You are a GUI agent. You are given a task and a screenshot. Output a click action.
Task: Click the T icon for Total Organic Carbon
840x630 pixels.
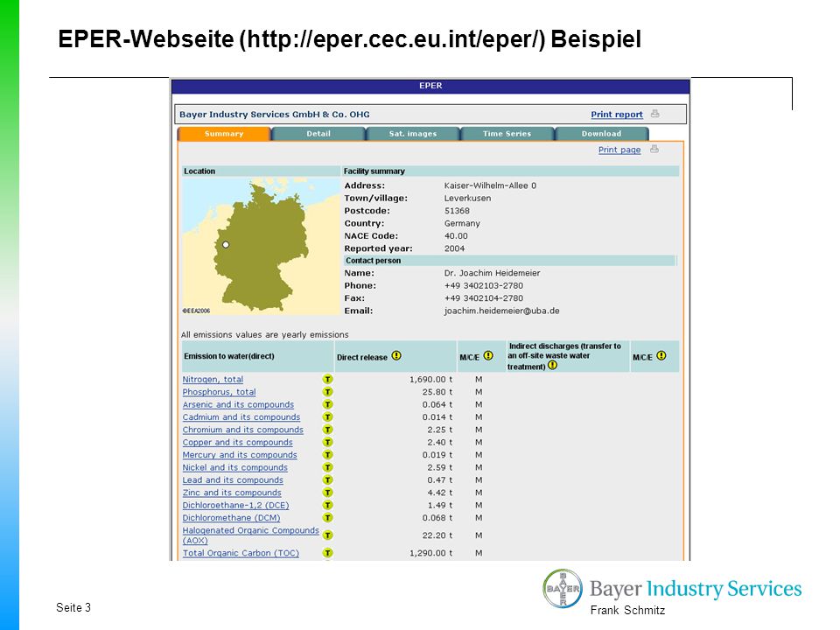point(327,553)
